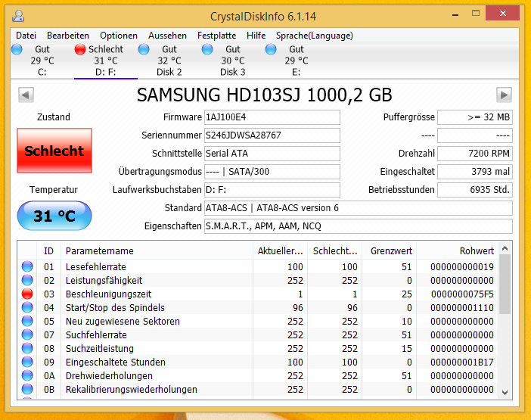Click the Übertragungsmodus field SATA/300

pyautogui.click(x=272, y=172)
